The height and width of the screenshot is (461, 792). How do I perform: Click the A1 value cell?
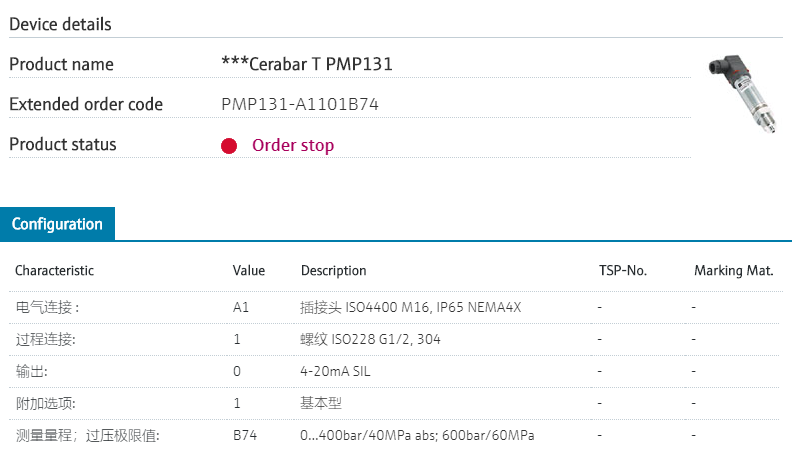point(241,307)
